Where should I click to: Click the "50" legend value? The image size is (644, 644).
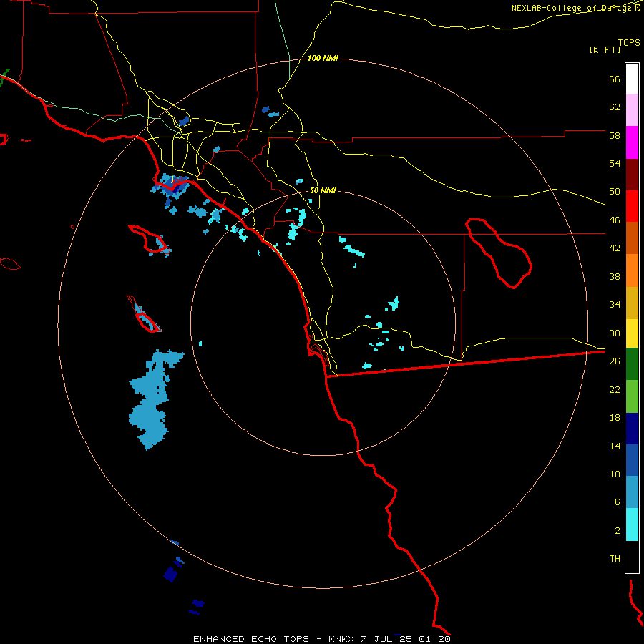coord(615,192)
